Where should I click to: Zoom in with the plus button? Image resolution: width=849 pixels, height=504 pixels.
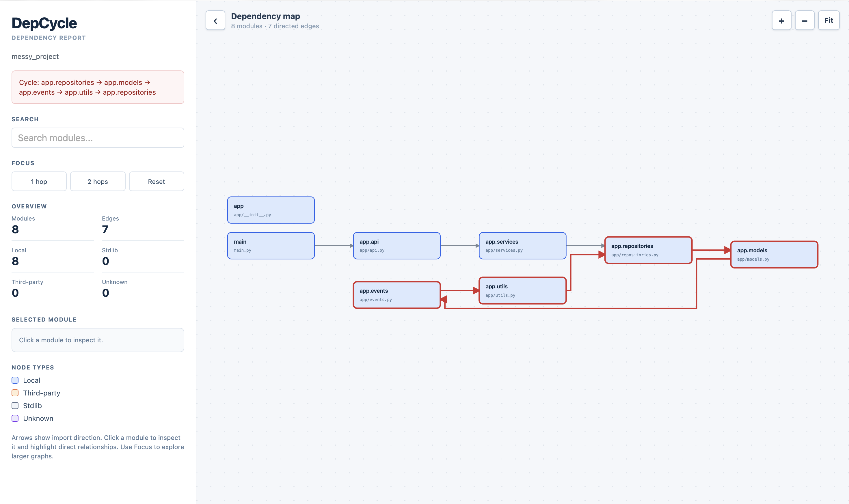tap(781, 20)
